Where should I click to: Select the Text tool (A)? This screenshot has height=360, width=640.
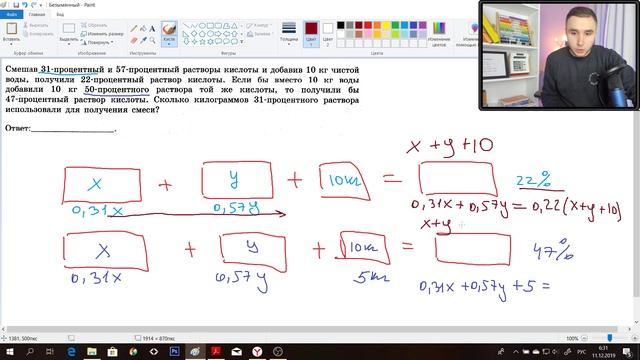tap(152, 29)
